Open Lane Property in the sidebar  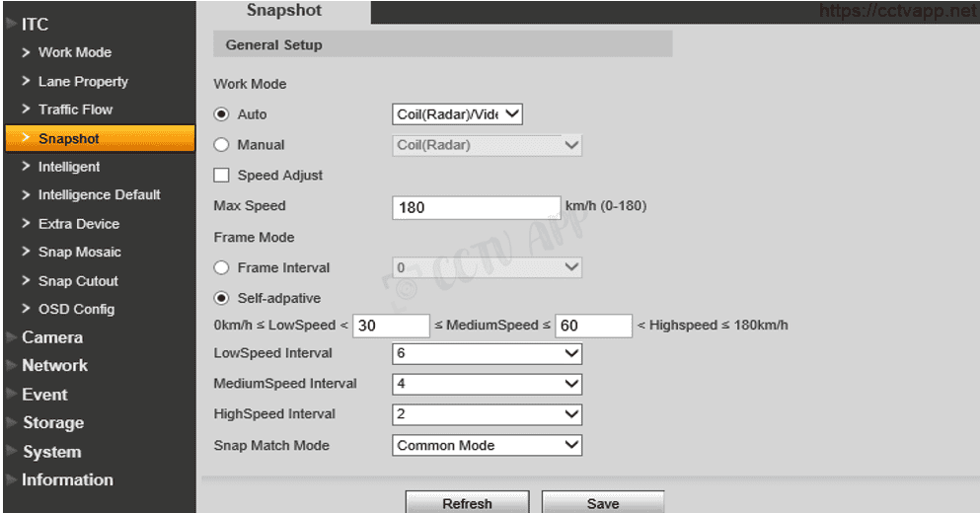[x=83, y=82]
